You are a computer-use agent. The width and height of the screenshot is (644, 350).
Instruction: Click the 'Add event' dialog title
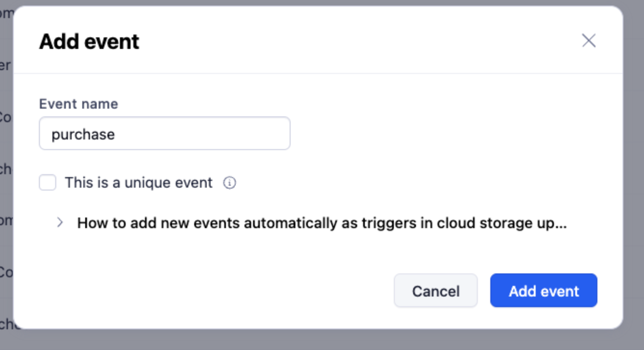[x=89, y=42]
